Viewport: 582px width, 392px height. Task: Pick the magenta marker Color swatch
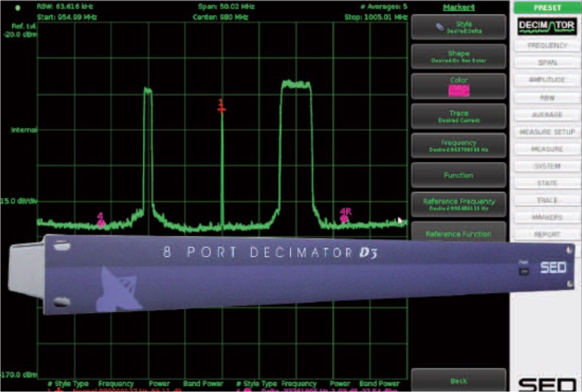pos(459,91)
